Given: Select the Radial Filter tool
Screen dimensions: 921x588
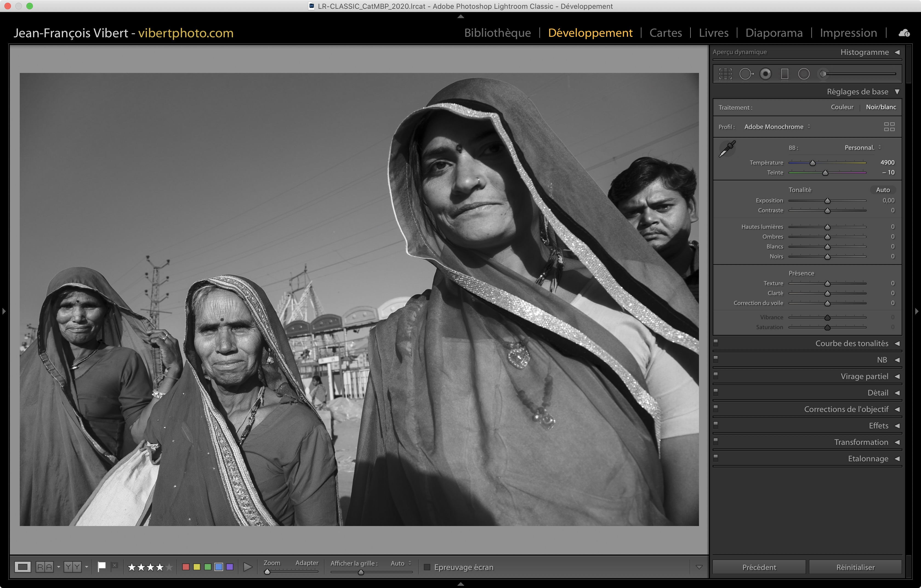Looking at the screenshot, I should [804, 74].
